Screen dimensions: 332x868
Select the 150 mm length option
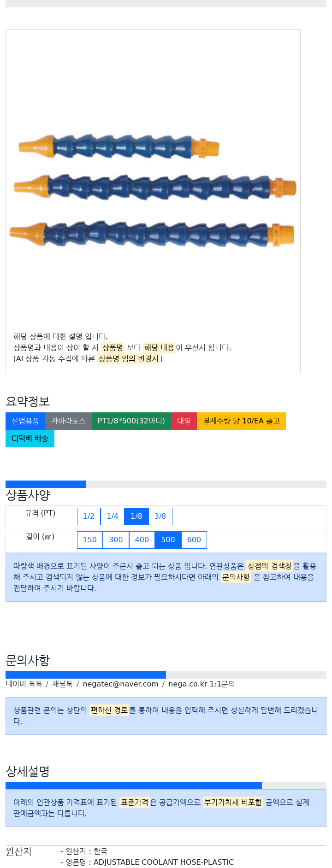(90, 540)
